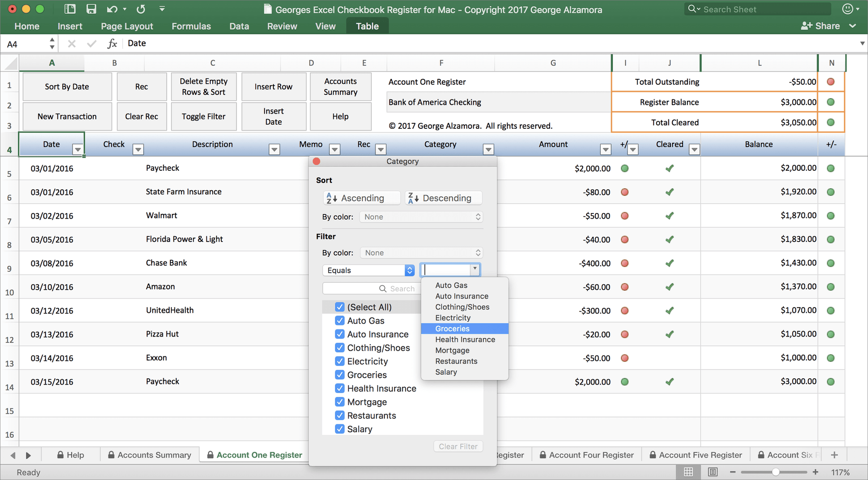The height and width of the screenshot is (480, 868).
Task: Open the Sort By color dropdown
Action: [421, 217]
